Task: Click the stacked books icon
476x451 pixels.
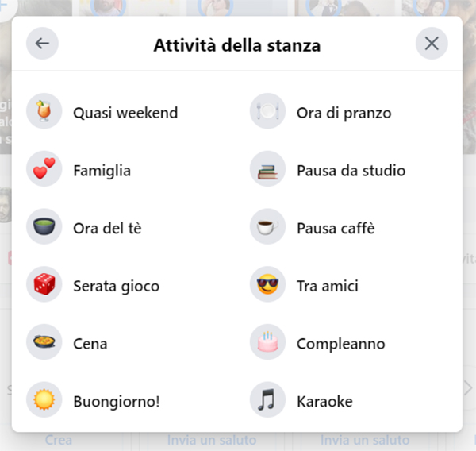Action: 267,171
